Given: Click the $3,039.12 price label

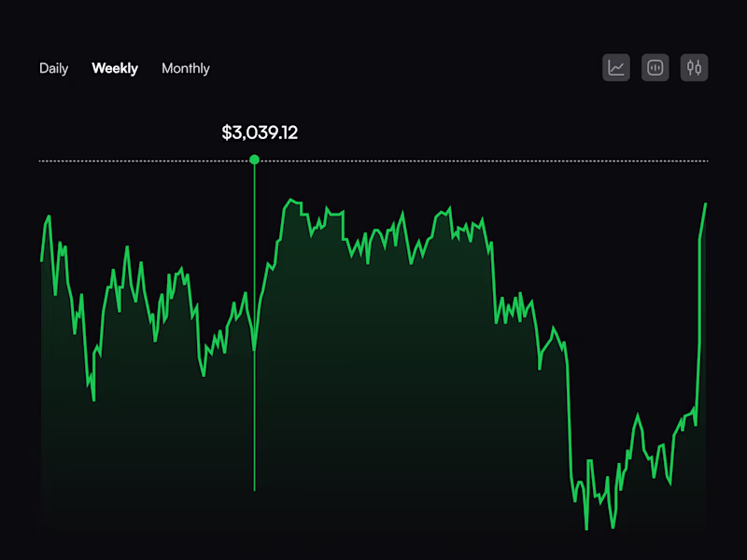Looking at the screenshot, I should (x=260, y=133).
